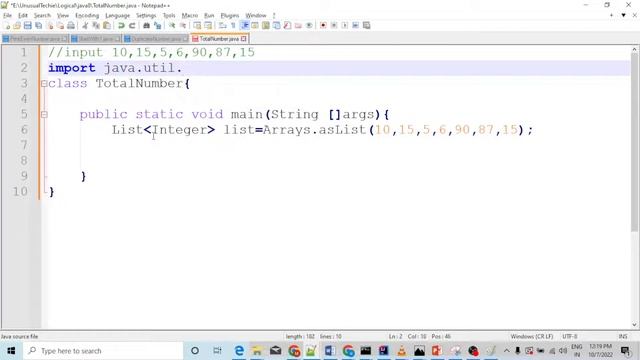The image size is (640, 360).
Task: Open the Window menu
Action: click(256, 16)
